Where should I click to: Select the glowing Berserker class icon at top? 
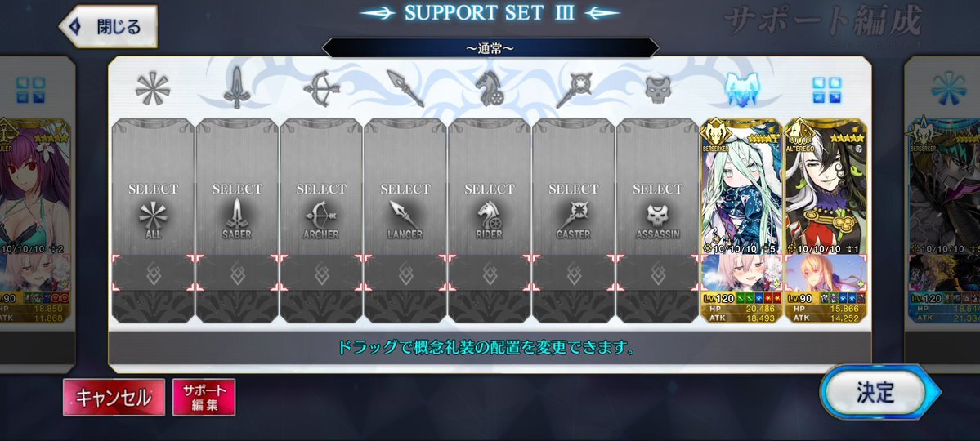coord(742,89)
